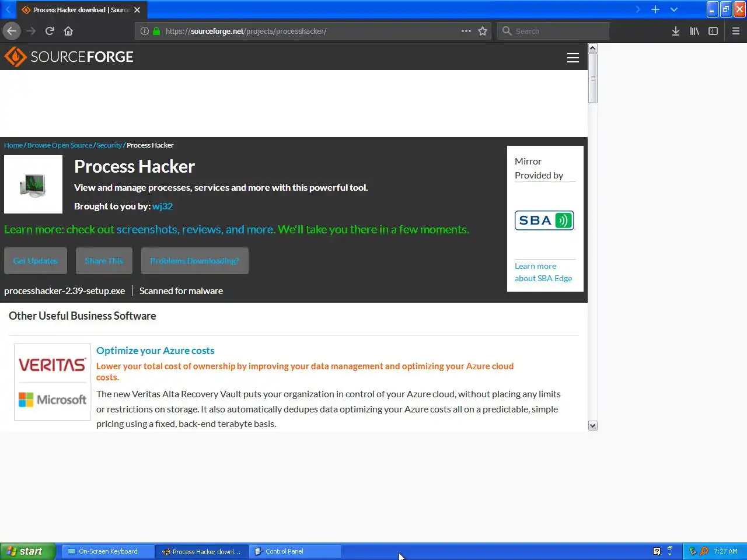Screen dimensions: 747x560
Task: Open Browse Open Source breadcrumb
Action: [60, 145]
